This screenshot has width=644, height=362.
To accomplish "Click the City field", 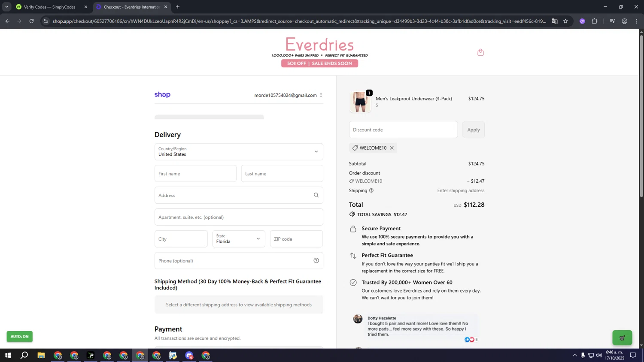I will [181, 239].
